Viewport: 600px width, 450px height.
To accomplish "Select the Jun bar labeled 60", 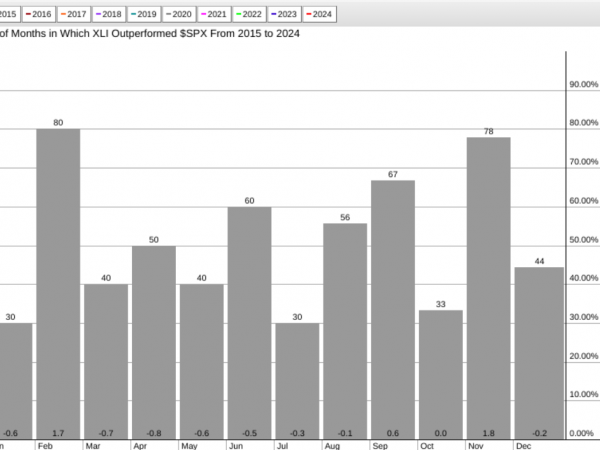I will click(249, 323).
